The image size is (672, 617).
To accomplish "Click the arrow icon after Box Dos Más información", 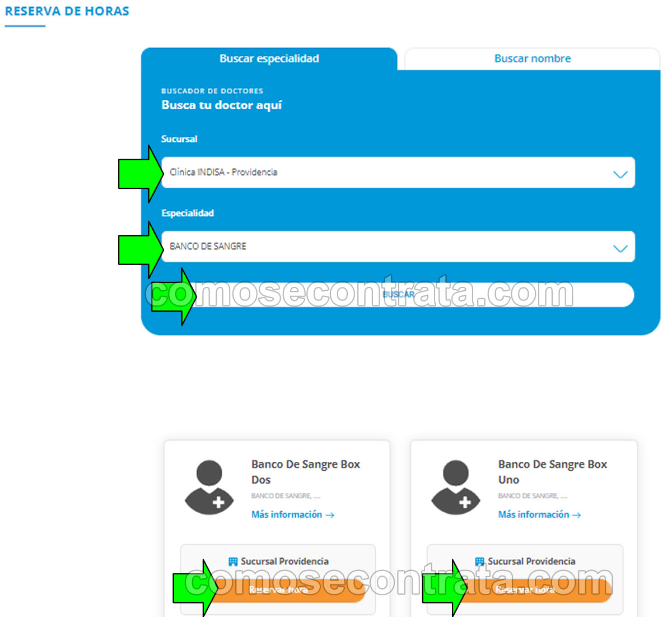I will click(330, 515).
